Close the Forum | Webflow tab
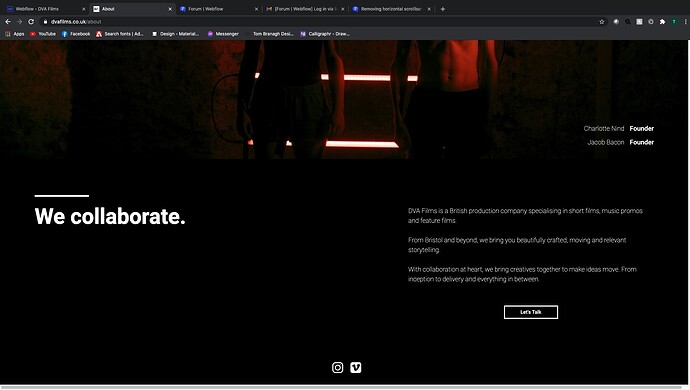Screen dimensions: 690x390 pyautogui.click(x=256, y=9)
